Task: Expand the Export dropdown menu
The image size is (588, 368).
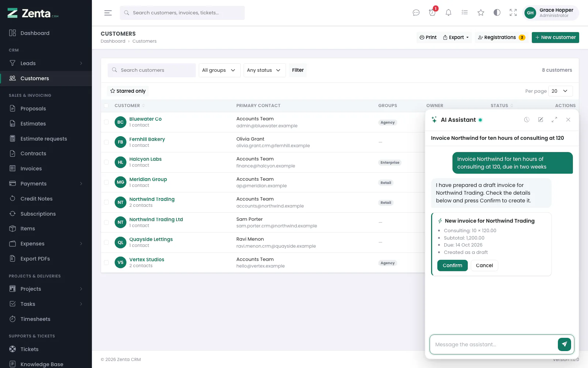Action: [x=456, y=38]
